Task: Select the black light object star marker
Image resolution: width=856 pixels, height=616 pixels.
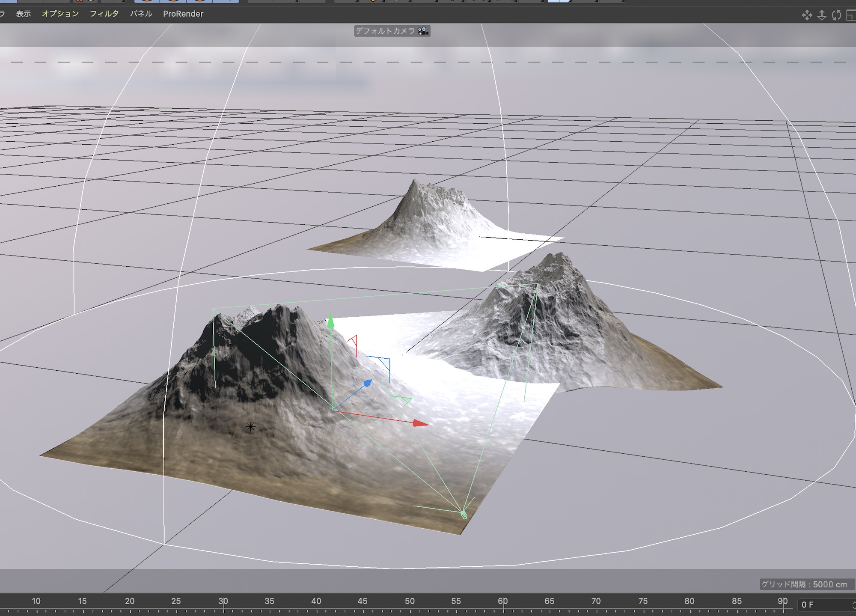Action: pyautogui.click(x=250, y=426)
